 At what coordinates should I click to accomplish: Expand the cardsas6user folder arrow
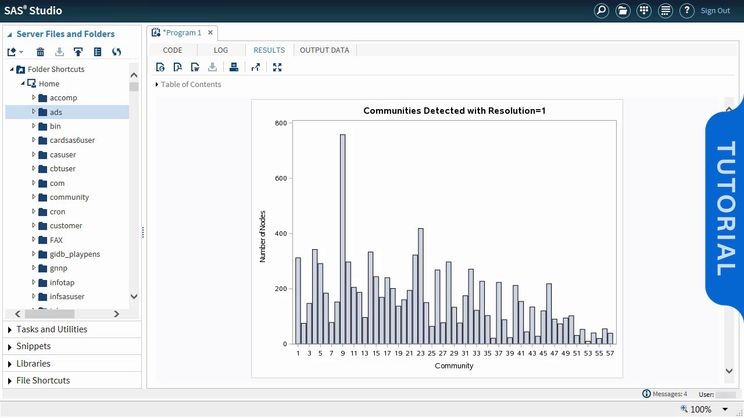34,140
